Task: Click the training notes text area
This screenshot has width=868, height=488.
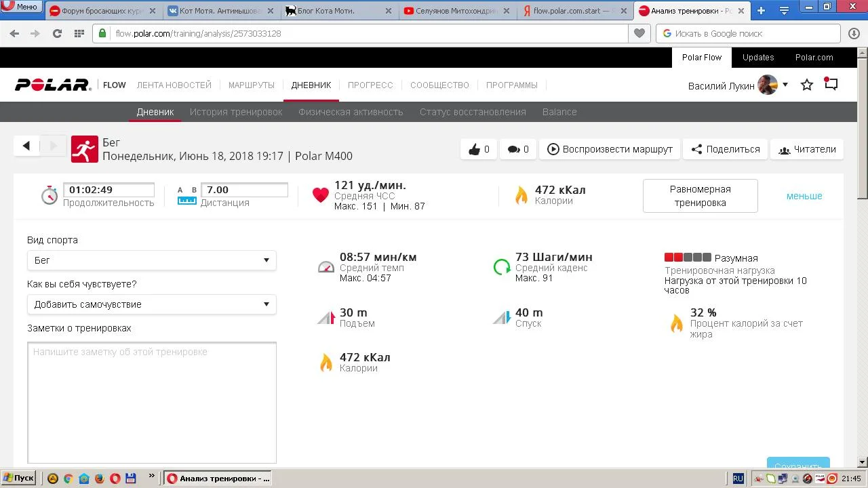Action: click(152, 403)
